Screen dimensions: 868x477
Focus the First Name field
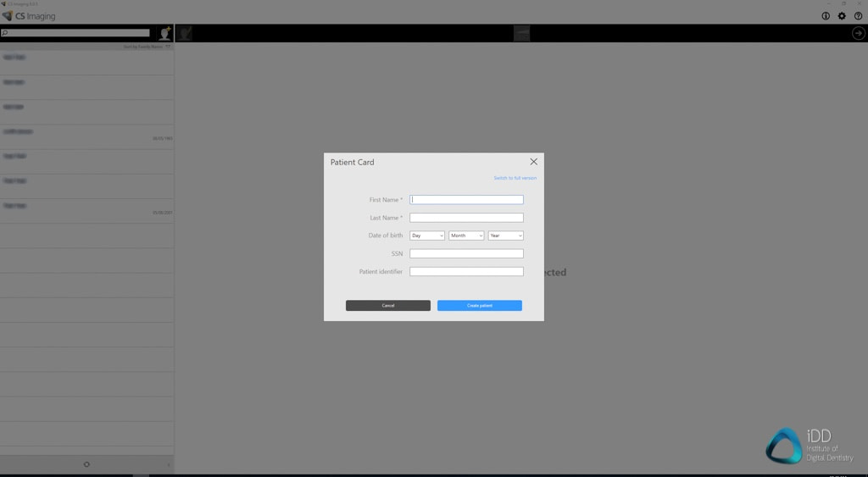click(x=466, y=200)
